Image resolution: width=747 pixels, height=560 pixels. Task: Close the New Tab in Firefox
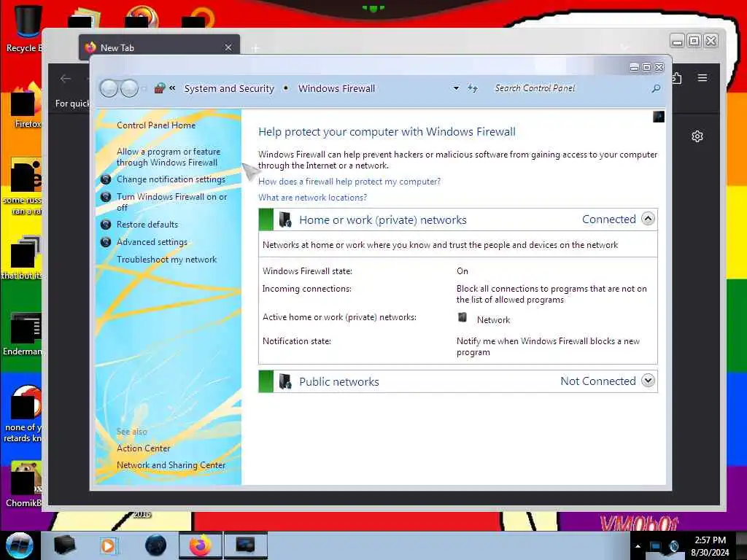(228, 47)
